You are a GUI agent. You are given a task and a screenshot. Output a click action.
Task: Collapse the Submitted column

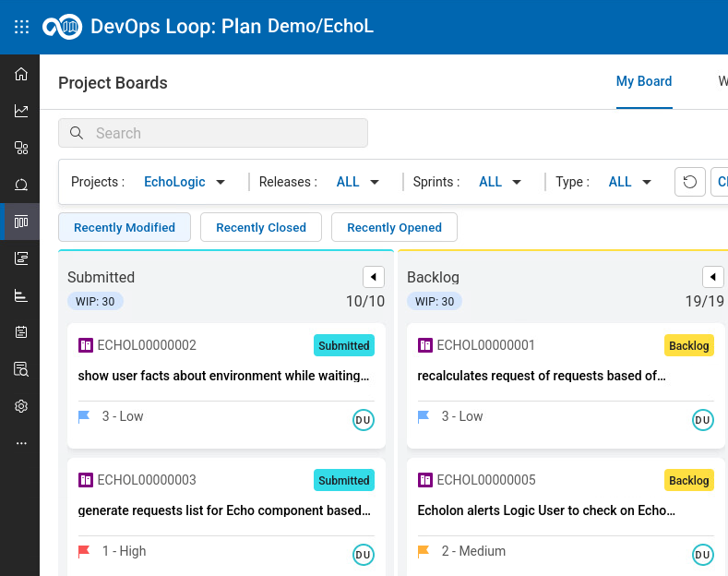(x=374, y=277)
